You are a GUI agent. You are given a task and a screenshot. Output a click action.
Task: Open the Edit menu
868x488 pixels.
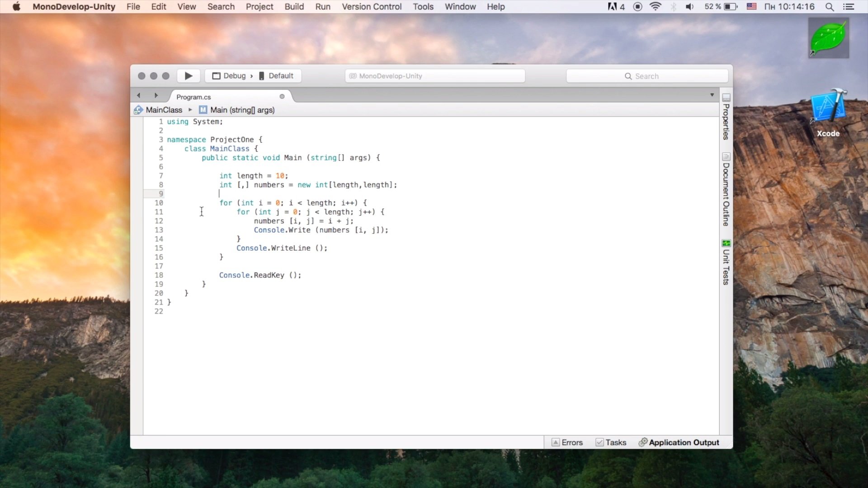click(159, 7)
